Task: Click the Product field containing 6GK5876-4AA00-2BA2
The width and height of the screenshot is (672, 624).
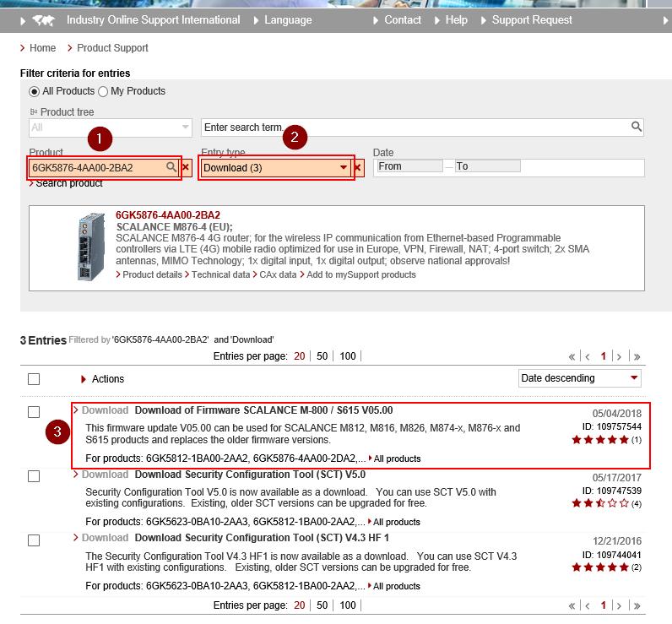Action: tap(104, 167)
